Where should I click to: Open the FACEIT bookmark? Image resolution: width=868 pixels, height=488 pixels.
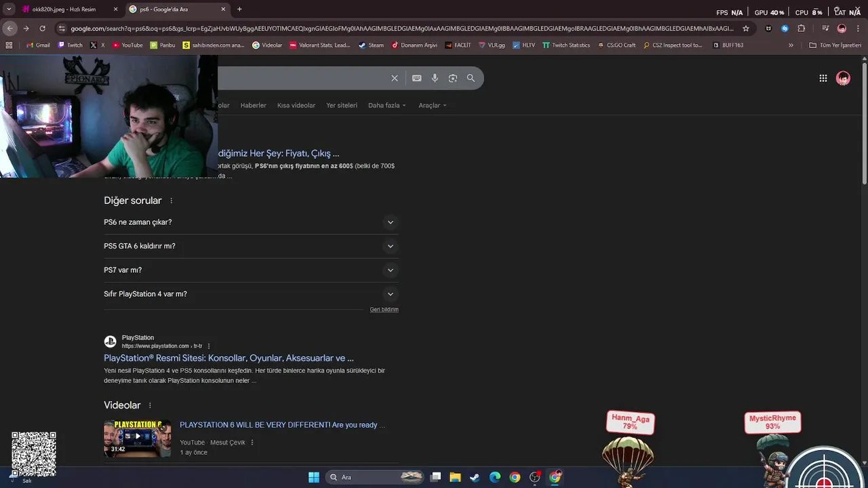[458, 45]
